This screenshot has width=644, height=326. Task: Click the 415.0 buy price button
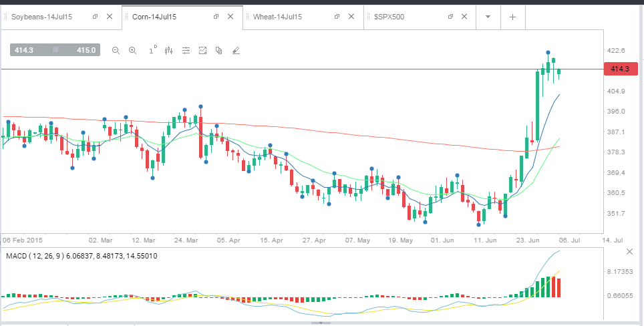86,50
